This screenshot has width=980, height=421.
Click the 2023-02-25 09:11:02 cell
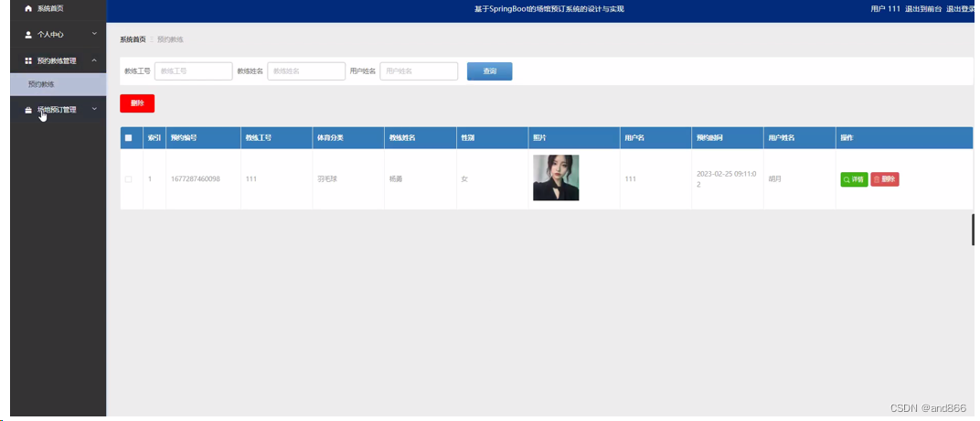pos(728,178)
